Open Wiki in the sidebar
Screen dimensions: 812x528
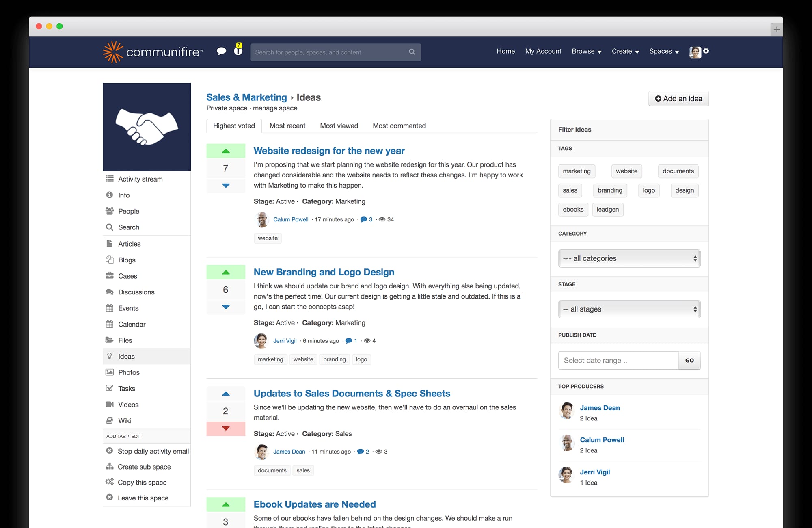tap(147, 421)
